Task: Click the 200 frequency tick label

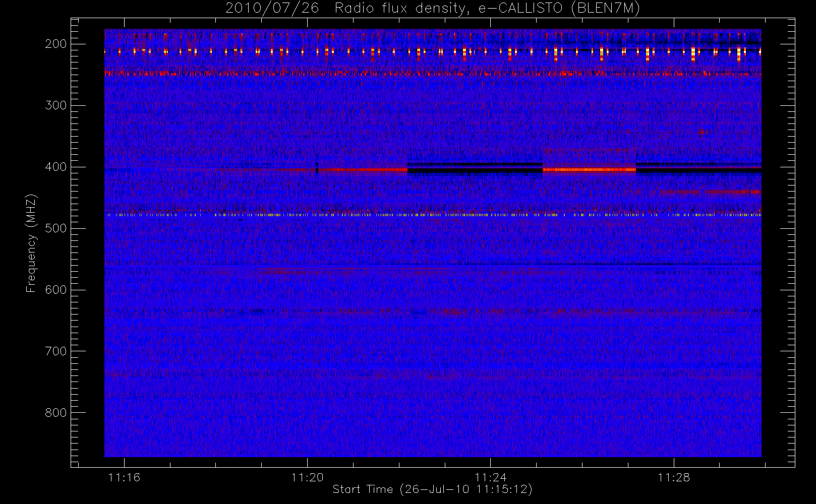Action: pyautogui.click(x=56, y=44)
